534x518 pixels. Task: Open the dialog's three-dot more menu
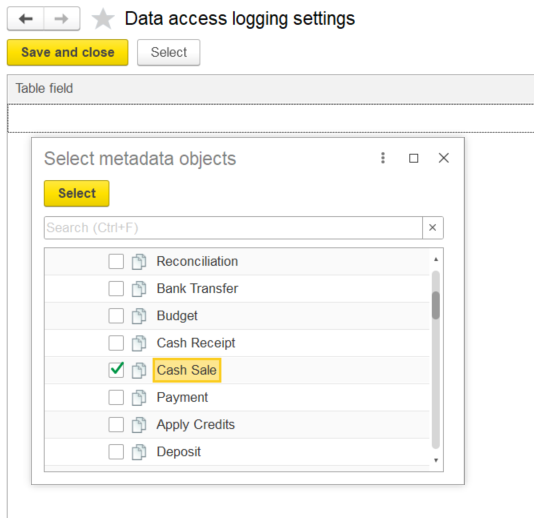click(383, 158)
